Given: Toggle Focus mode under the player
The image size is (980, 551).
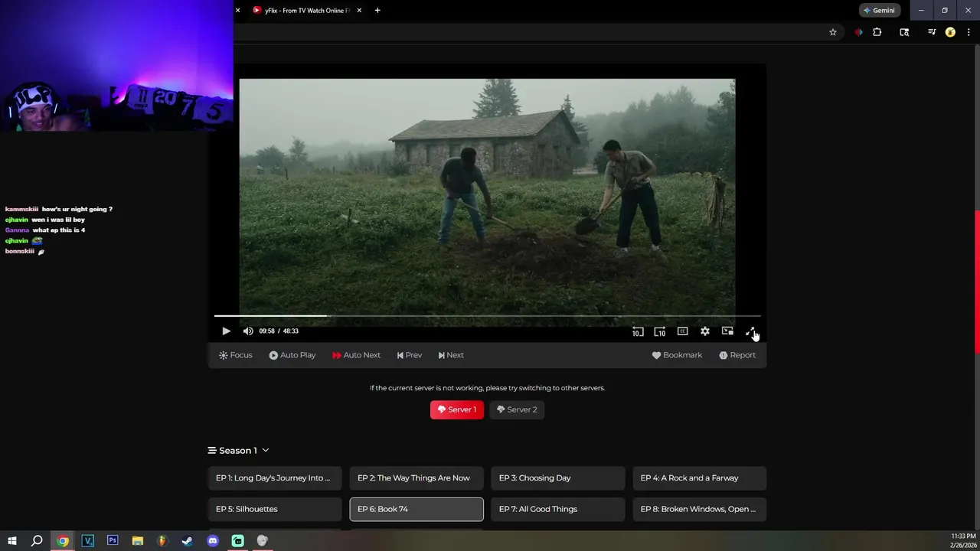Looking at the screenshot, I should [x=235, y=355].
